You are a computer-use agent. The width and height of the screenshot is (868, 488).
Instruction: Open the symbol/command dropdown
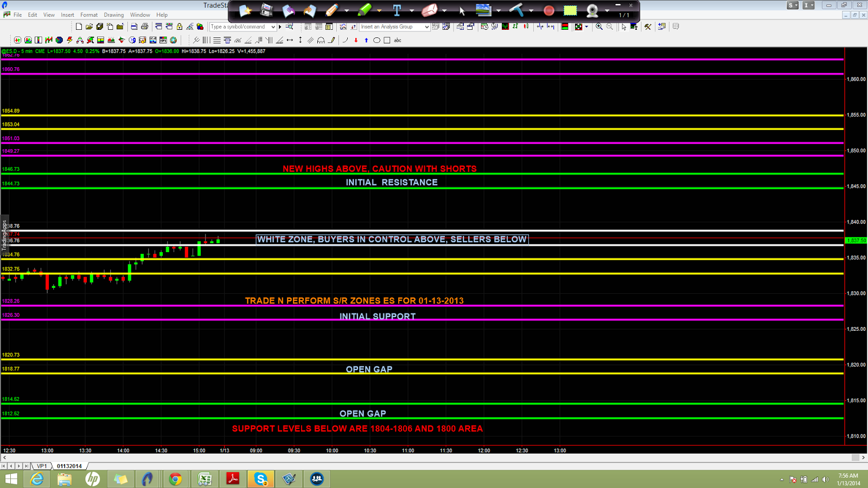click(x=273, y=27)
